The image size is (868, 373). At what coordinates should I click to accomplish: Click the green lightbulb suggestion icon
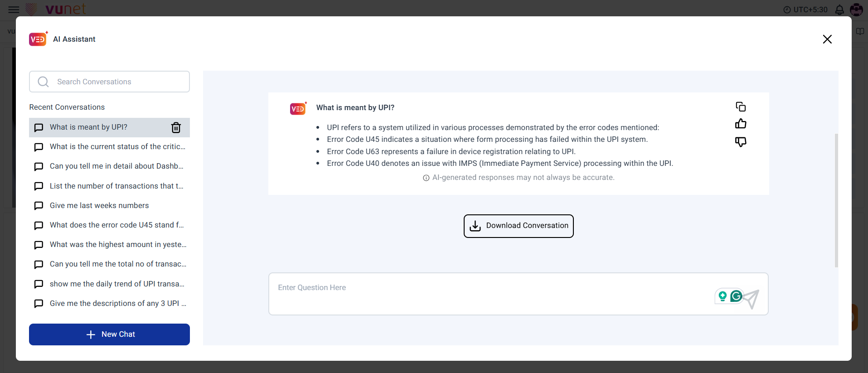point(723,296)
